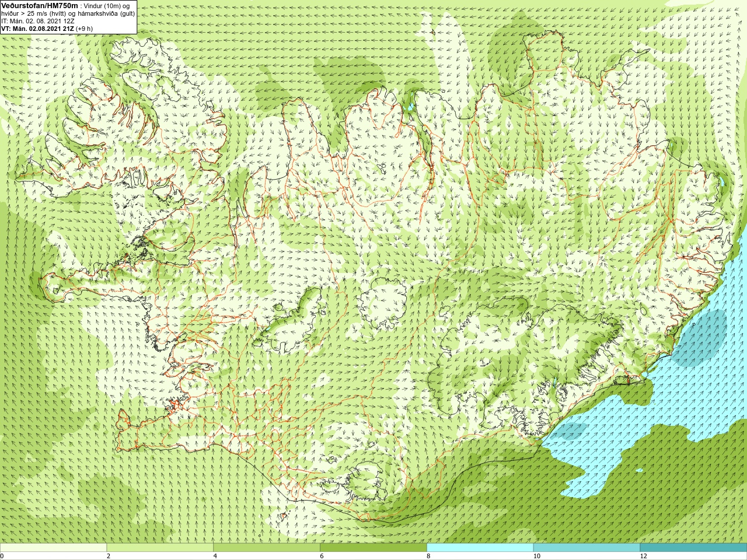Click the legend swatch above 12 m/s
Image resolution: width=747 pixels, height=560 pixels.
693,548
